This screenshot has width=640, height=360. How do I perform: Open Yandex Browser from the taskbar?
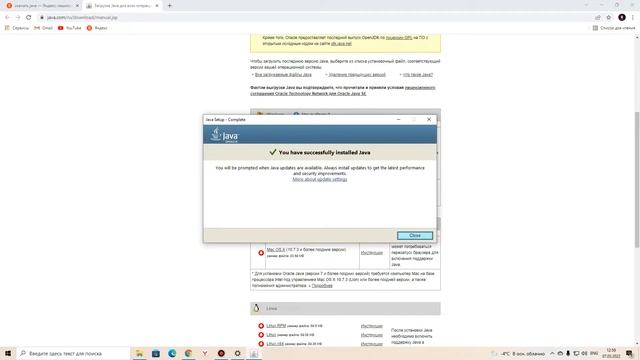204,353
